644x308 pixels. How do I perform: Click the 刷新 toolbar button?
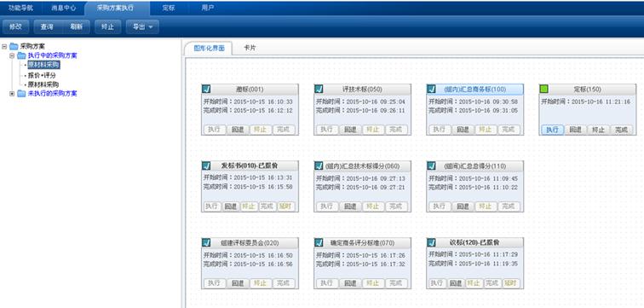76,26
